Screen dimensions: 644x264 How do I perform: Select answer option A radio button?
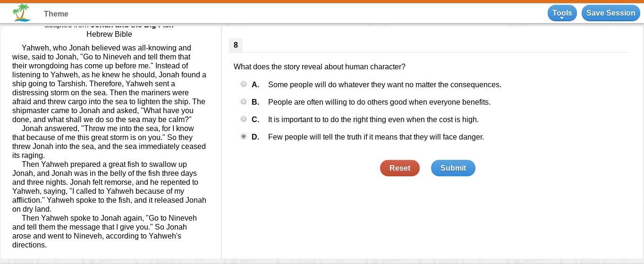click(x=244, y=84)
